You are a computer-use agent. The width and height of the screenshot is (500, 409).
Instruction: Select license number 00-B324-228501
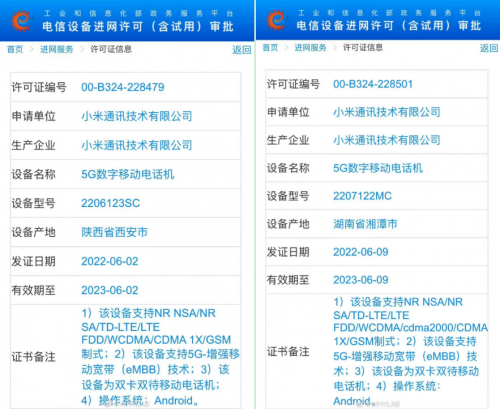click(373, 84)
